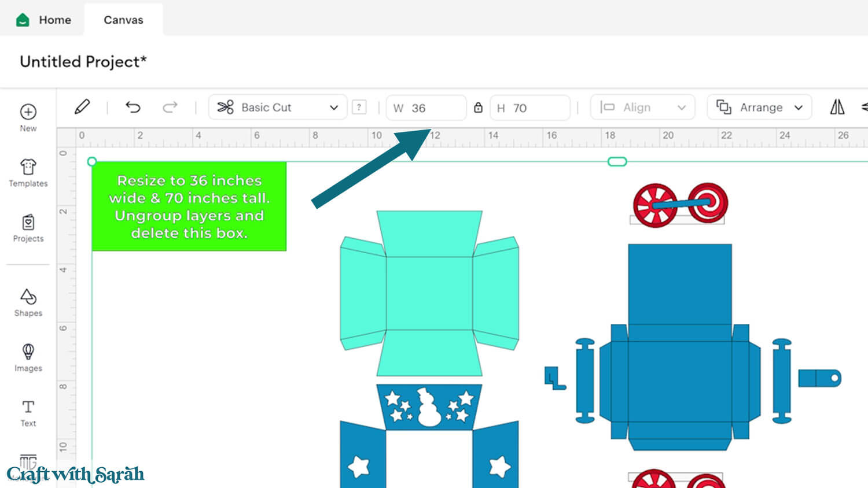Viewport: 868px width, 488px height.
Task: Redo the last undone action
Action: pyautogui.click(x=170, y=107)
